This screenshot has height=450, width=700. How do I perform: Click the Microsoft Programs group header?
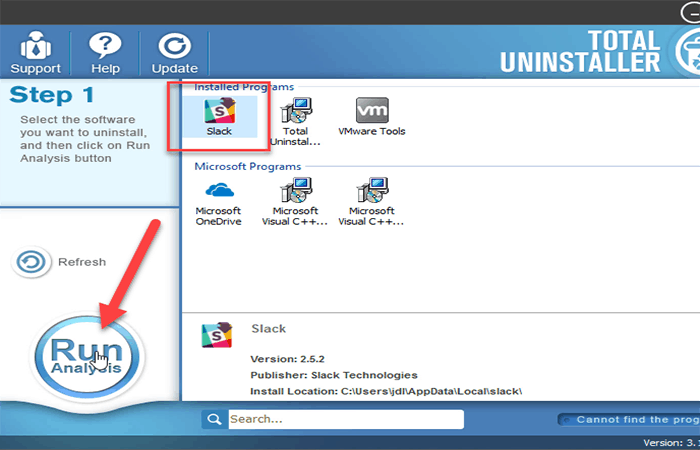pyautogui.click(x=248, y=167)
